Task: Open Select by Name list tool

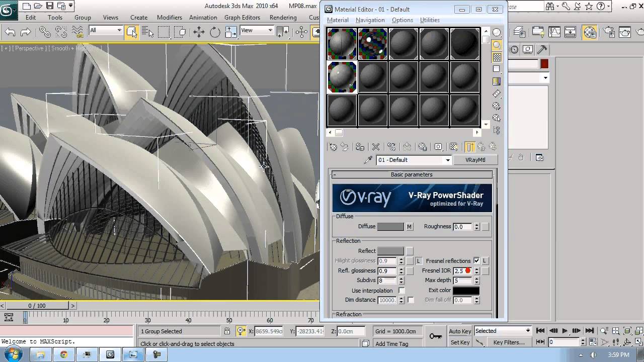Action: point(148,32)
